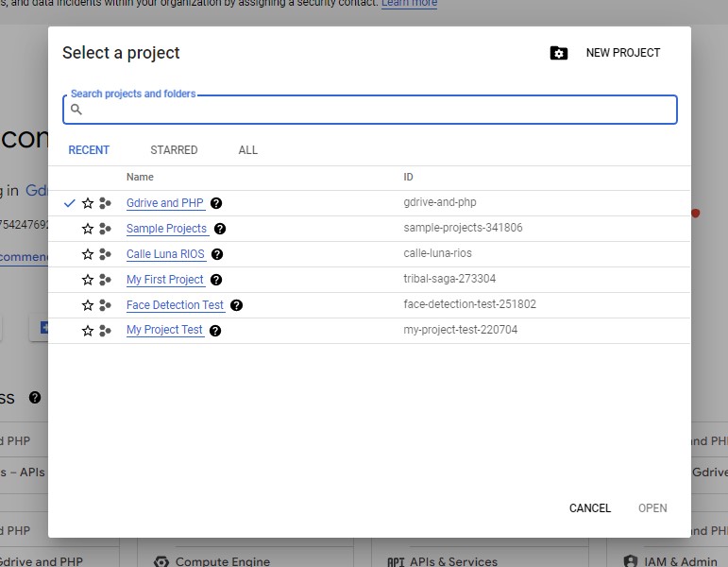
Task: Open help icon next to Calle Luna RIOS
Action: pos(217,254)
